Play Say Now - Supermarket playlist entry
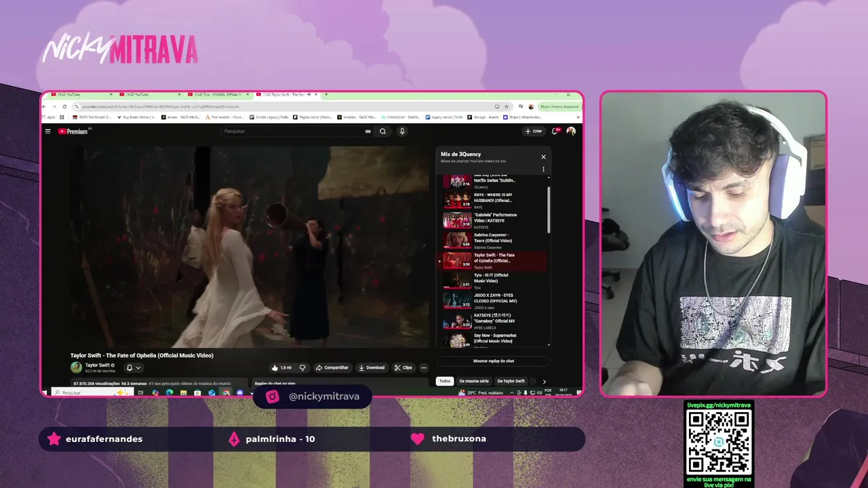The height and width of the screenshot is (488, 868). 493,339
